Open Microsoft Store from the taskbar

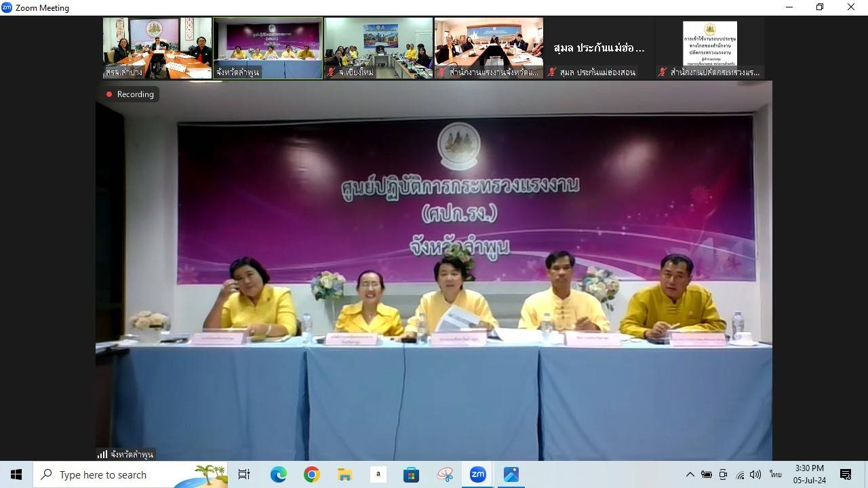point(412,474)
